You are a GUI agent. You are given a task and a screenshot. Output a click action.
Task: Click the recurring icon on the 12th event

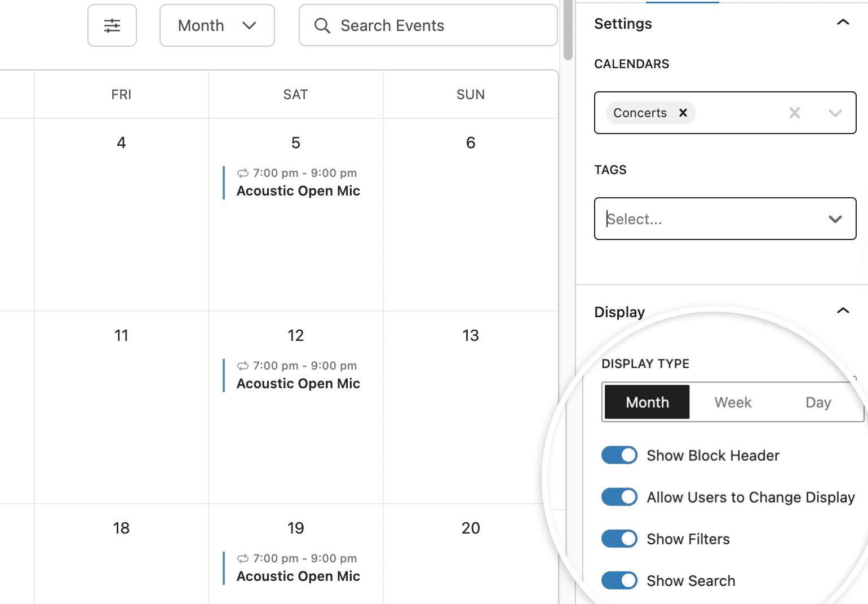(x=243, y=366)
